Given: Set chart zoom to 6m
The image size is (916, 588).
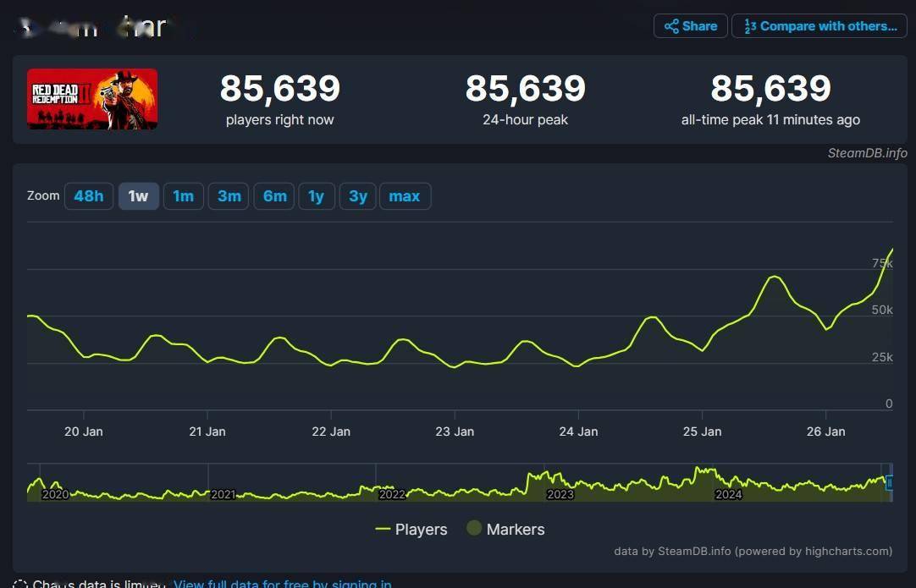Looking at the screenshot, I should [274, 196].
